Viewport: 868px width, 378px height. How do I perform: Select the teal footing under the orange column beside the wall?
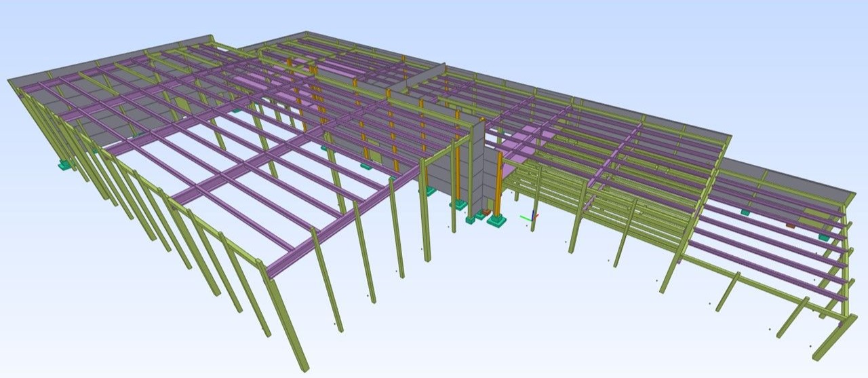[497, 221]
